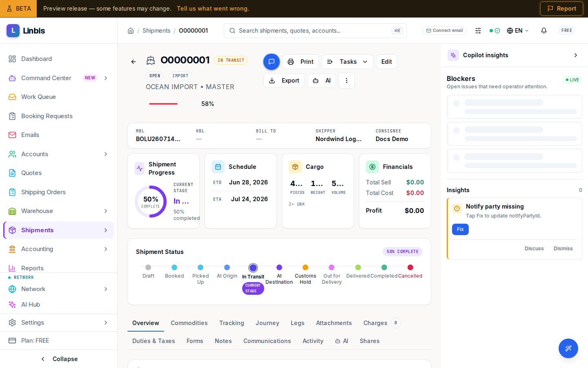Viewport: 588px width, 368px height.
Task: Click Fix for Notify party missing
Action: click(x=460, y=229)
